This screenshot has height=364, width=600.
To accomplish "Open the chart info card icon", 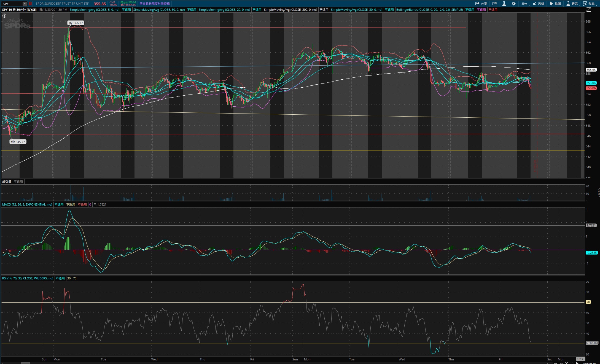I will 494,4.
